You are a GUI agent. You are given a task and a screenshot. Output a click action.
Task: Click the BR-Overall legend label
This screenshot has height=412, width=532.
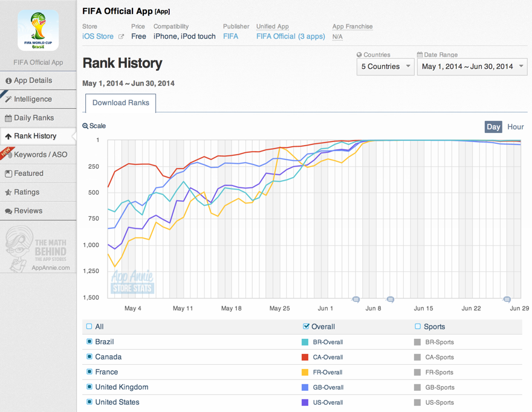click(x=328, y=342)
